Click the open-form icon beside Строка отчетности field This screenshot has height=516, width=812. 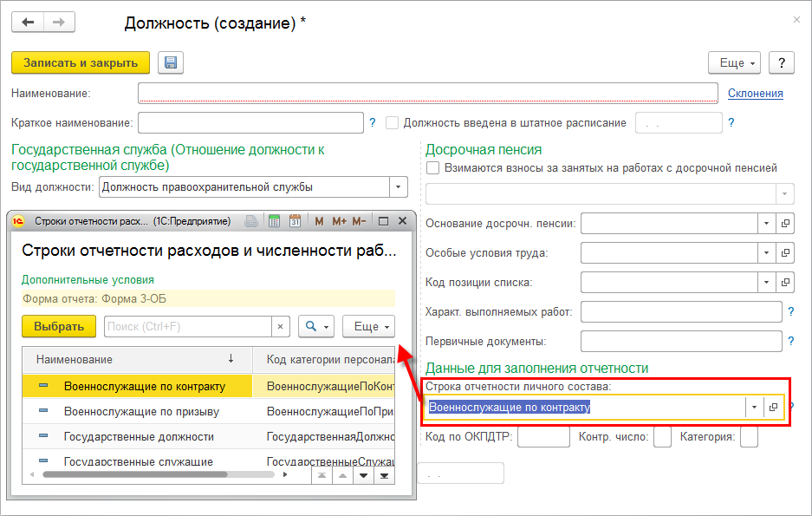[x=773, y=408]
